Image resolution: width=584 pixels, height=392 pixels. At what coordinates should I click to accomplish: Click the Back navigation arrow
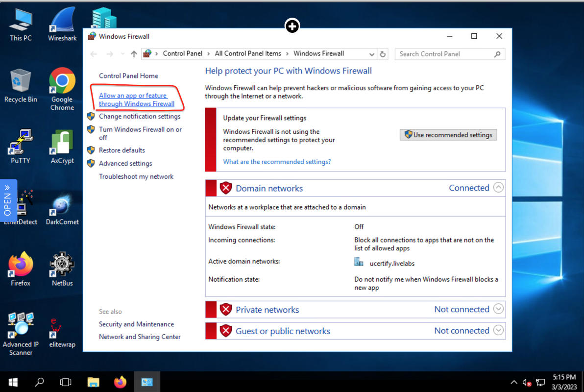click(x=94, y=54)
